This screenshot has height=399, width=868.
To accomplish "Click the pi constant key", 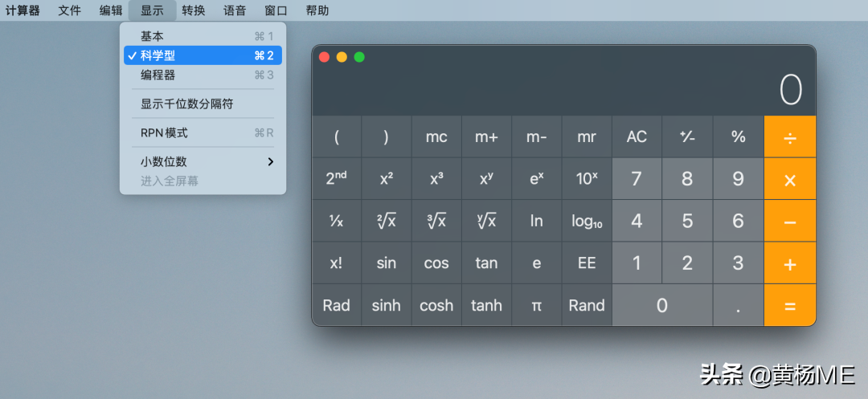I will pyautogui.click(x=536, y=305).
